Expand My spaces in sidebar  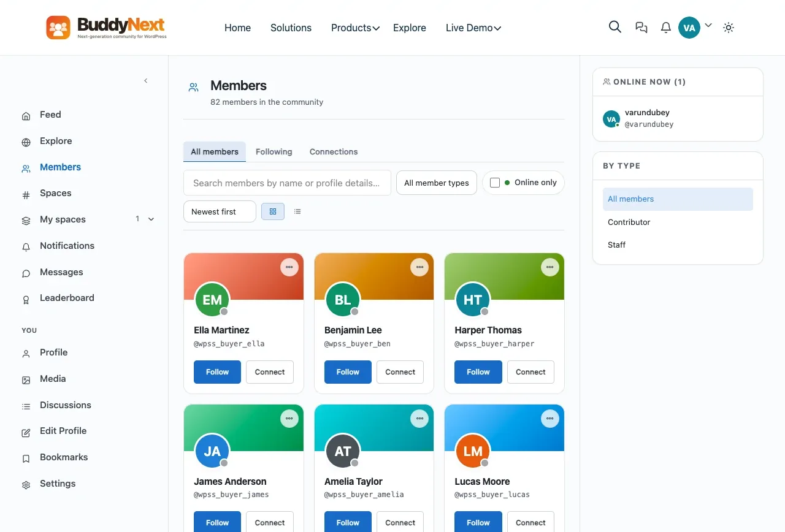click(151, 219)
